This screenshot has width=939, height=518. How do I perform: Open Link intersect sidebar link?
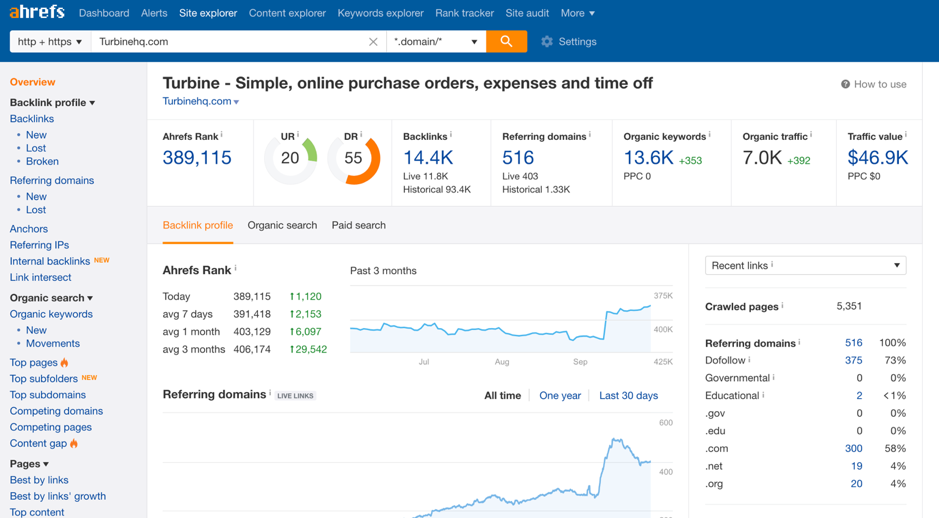tap(40, 277)
